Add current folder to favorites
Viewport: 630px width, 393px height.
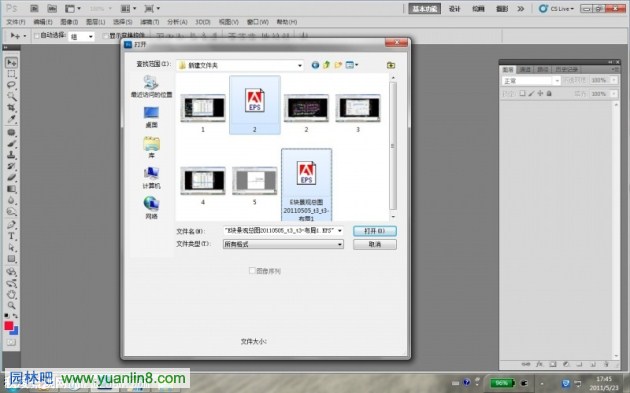tap(391, 65)
